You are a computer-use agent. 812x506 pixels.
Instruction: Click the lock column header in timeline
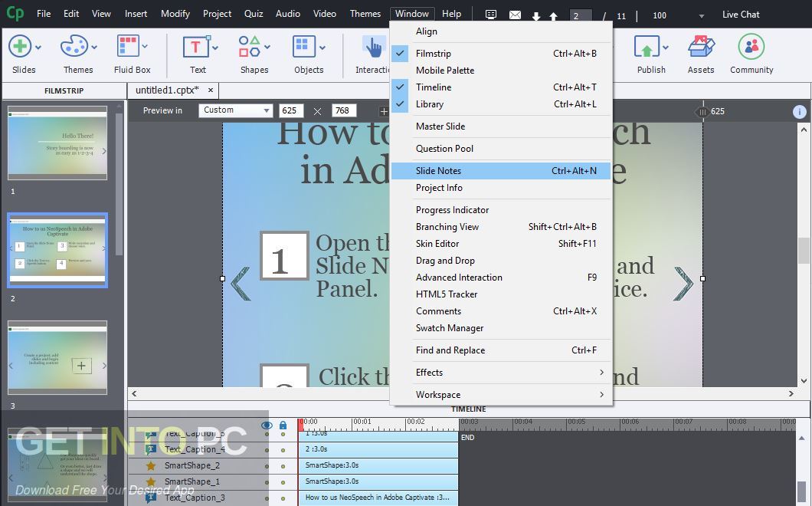click(283, 426)
